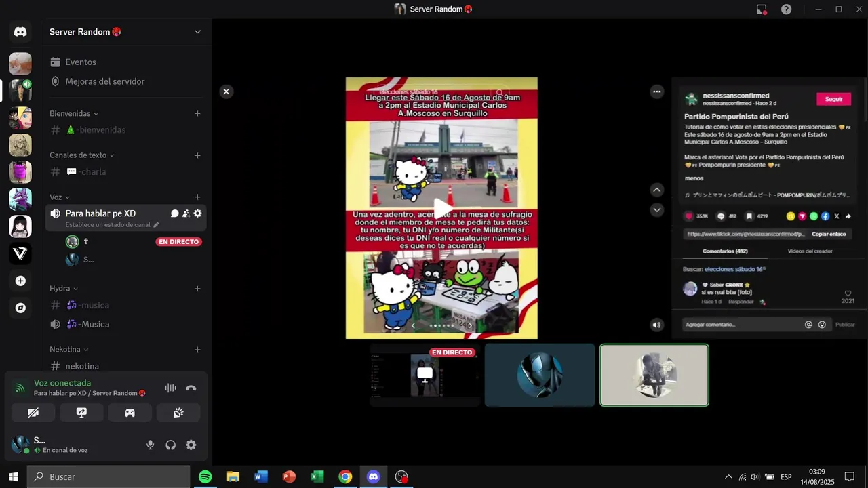
Task: Collapse the Nekotina category
Action: (x=69, y=350)
